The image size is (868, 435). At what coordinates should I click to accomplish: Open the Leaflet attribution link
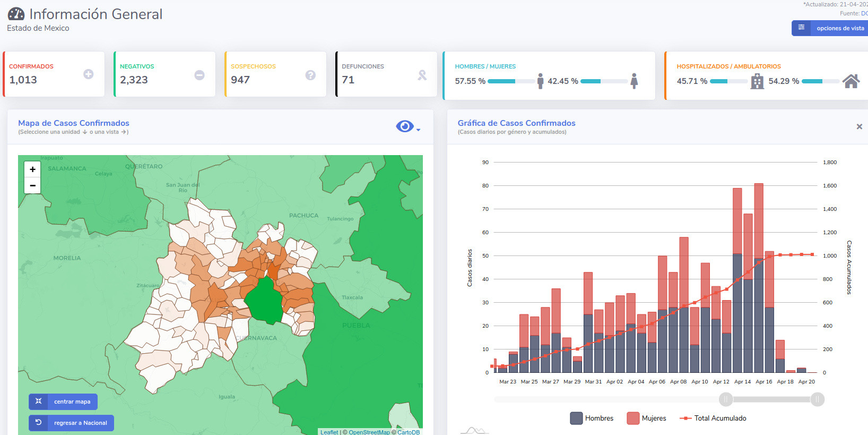coord(329,432)
